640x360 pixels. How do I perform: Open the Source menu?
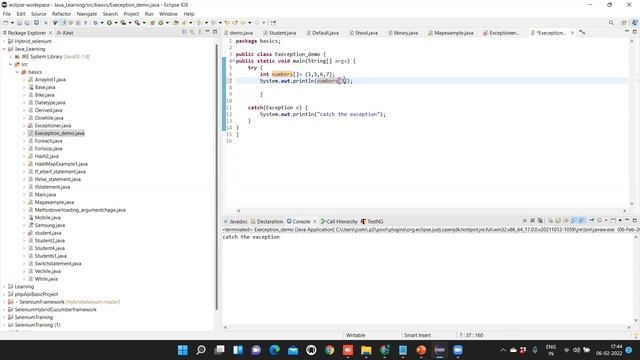point(39,14)
